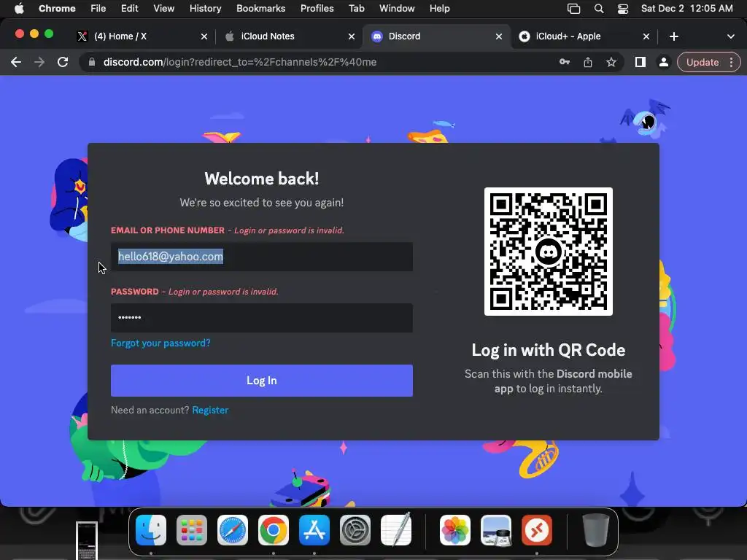This screenshot has height=560, width=747.
Task: Open the Profiles menu
Action: tap(317, 9)
